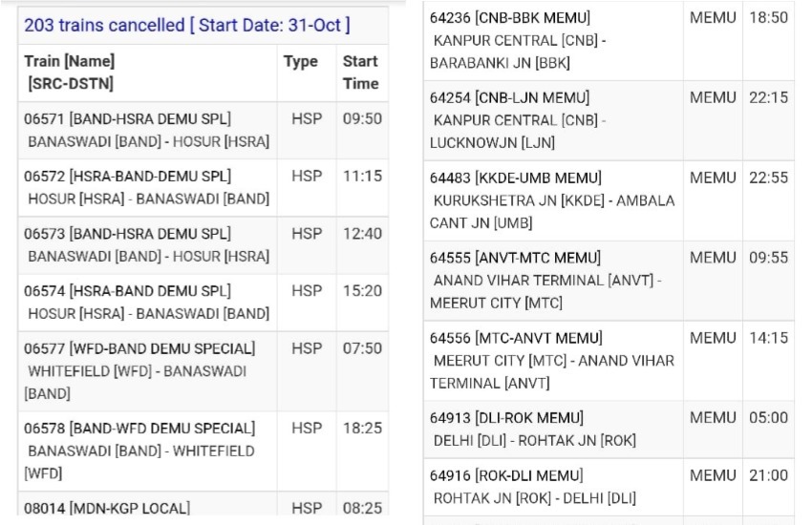812x525 pixels.
Task: Click the 'Start Time' column header
Action: coord(362,73)
